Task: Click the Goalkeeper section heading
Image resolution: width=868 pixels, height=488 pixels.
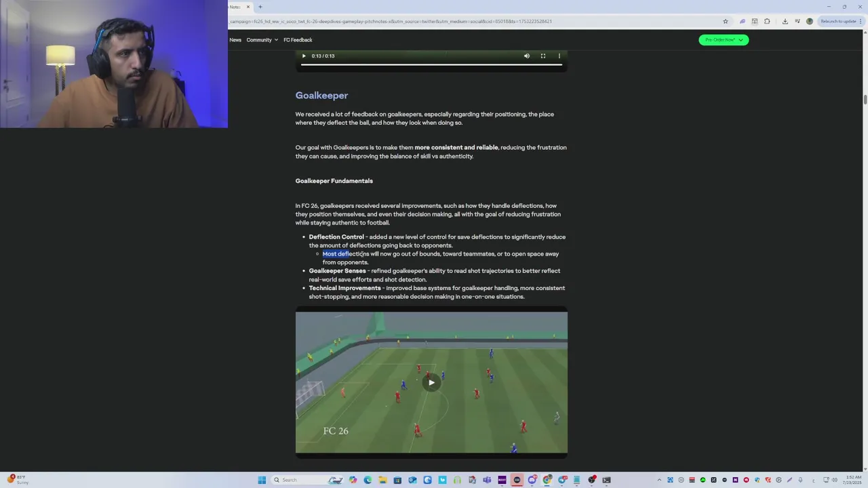Action: point(321,96)
